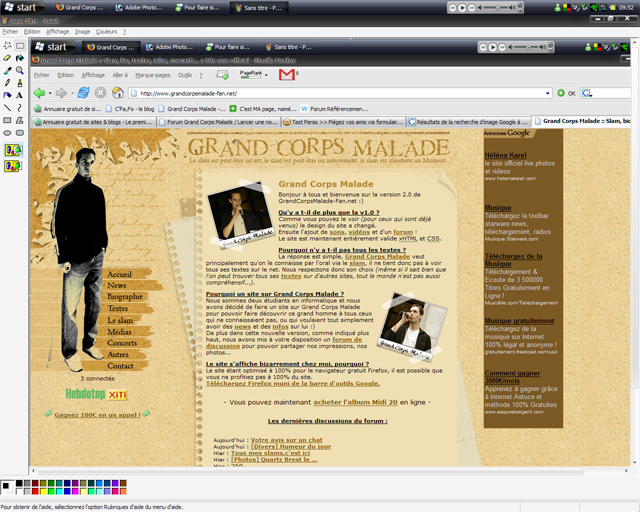Open Paint's Affichage menu
Image resolution: width=640 pixels, height=512 pixels.
(58, 31)
